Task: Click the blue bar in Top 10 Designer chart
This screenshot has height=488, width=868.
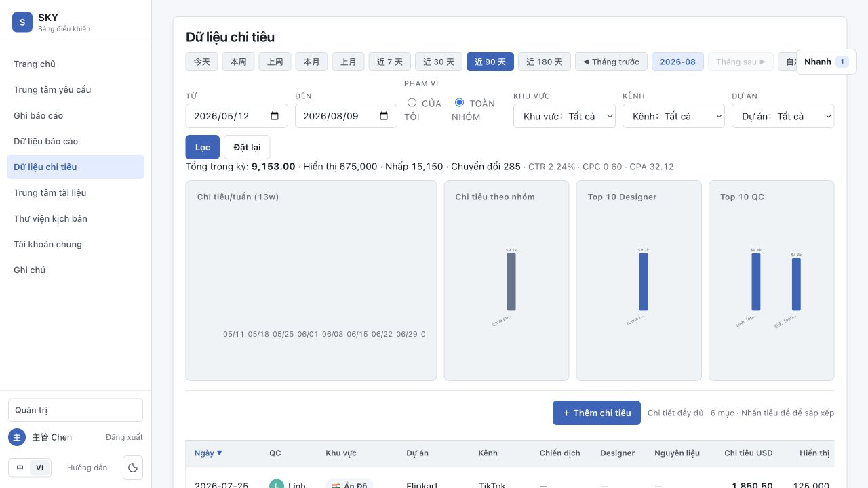Action: 644,282
